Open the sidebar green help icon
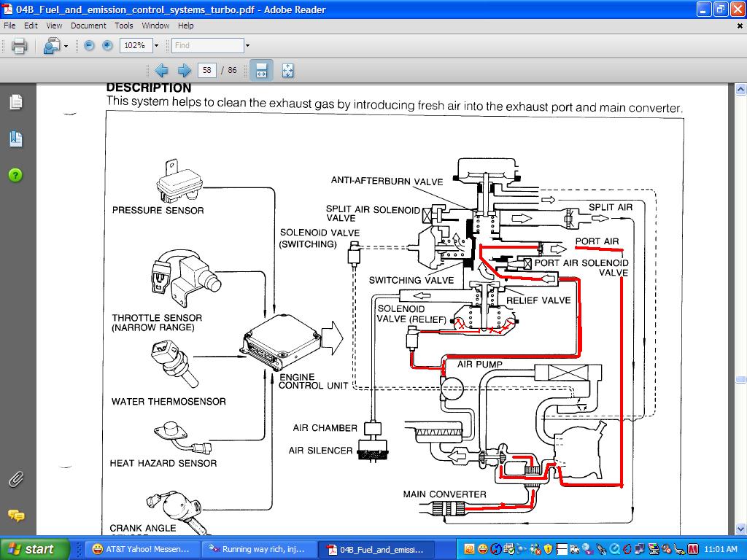This screenshot has height=560, width=747. tap(15, 175)
